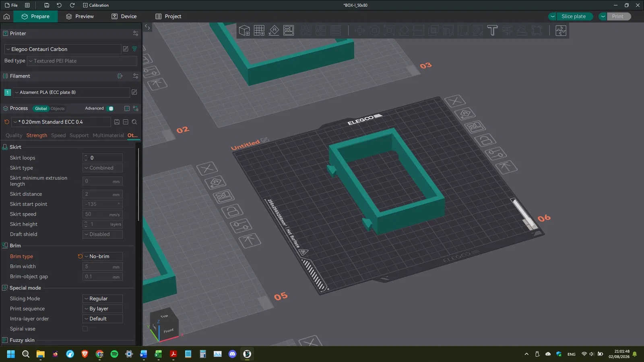Viewport: 644px width, 362px height.
Task: Click the Slice plate button
Action: pos(574,16)
